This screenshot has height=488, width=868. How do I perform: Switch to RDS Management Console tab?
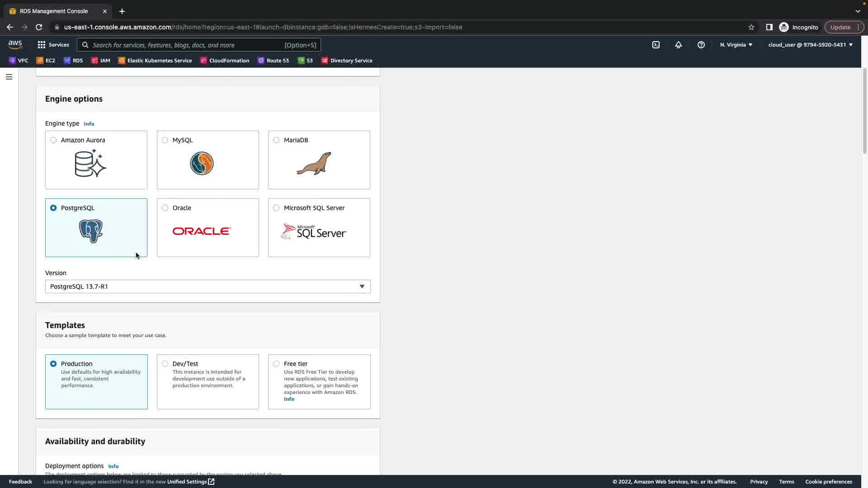(x=54, y=11)
